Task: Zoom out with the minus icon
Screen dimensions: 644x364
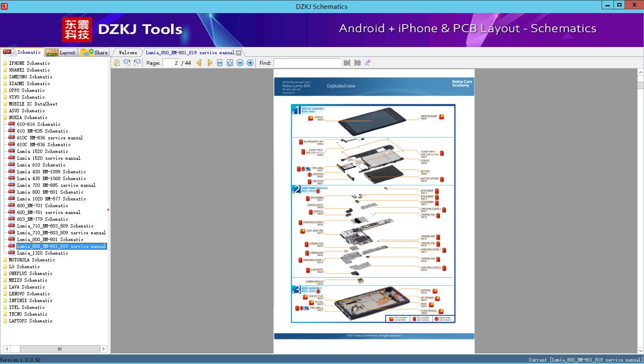Action: coord(240,63)
